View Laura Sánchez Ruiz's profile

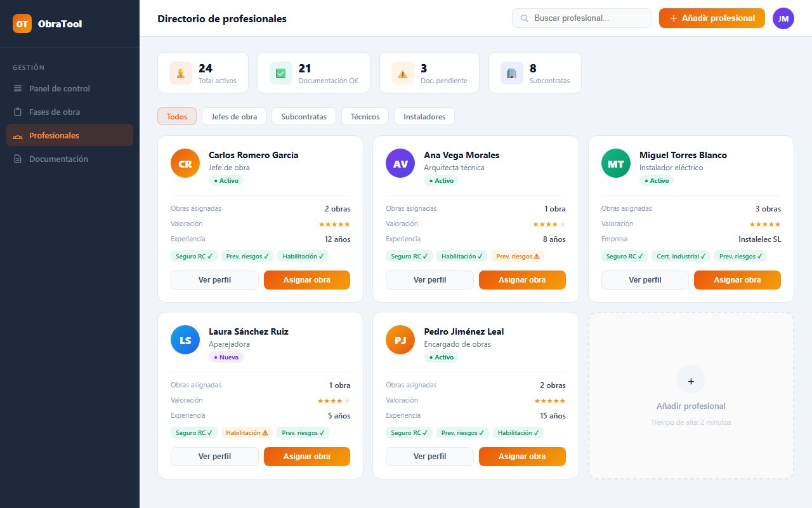(x=214, y=457)
